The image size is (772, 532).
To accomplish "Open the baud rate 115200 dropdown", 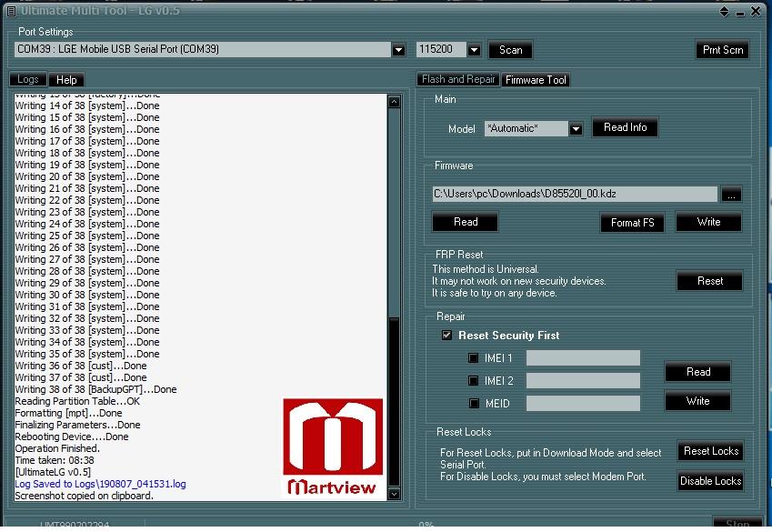I will (x=474, y=50).
